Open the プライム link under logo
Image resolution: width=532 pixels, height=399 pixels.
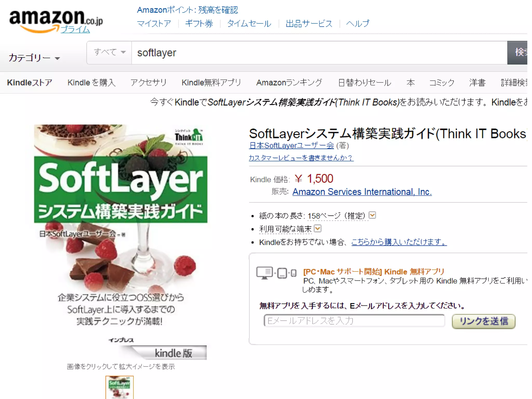click(x=75, y=29)
